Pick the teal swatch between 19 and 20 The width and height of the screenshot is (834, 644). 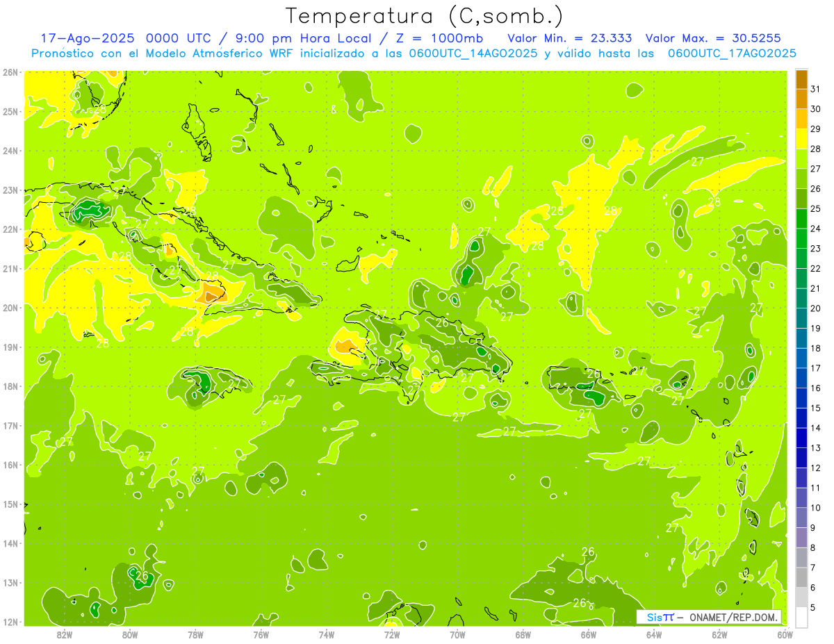(x=801, y=319)
